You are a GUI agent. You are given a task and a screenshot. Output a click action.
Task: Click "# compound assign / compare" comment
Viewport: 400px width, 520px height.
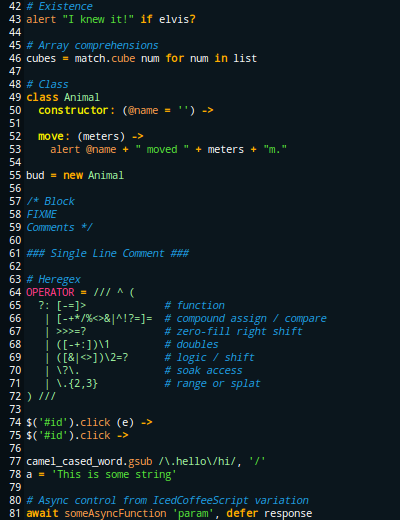click(x=246, y=318)
